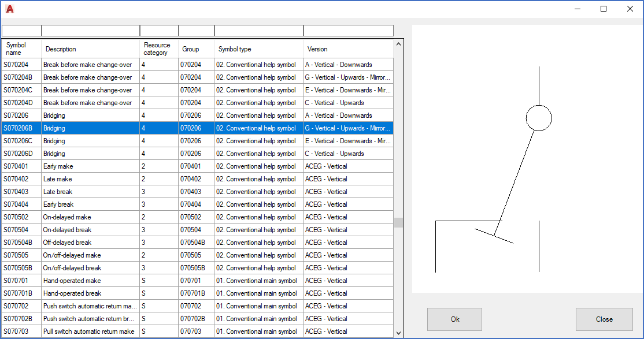The width and height of the screenshot is (644, 339).
Task: Click the Ok button
Action: coord(454,319)
